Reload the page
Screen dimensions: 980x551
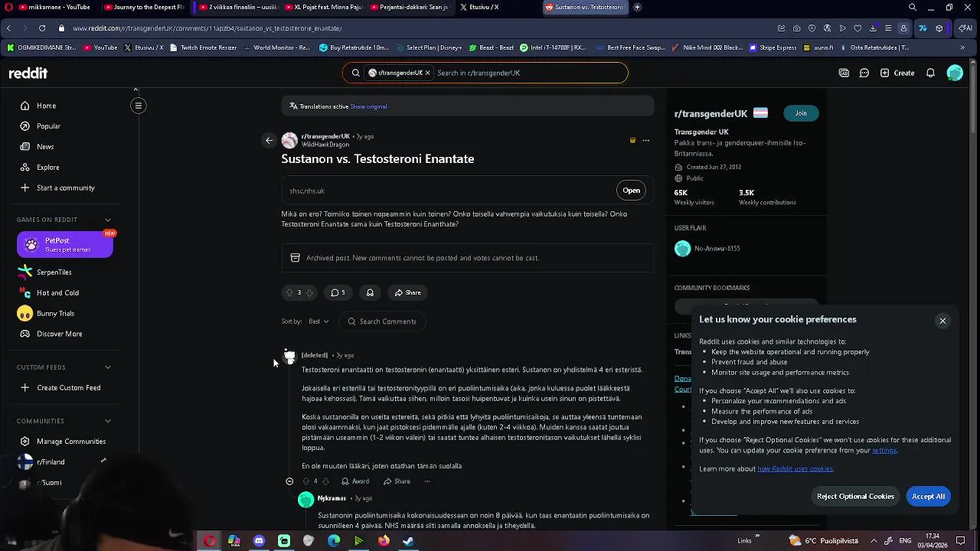41,28
